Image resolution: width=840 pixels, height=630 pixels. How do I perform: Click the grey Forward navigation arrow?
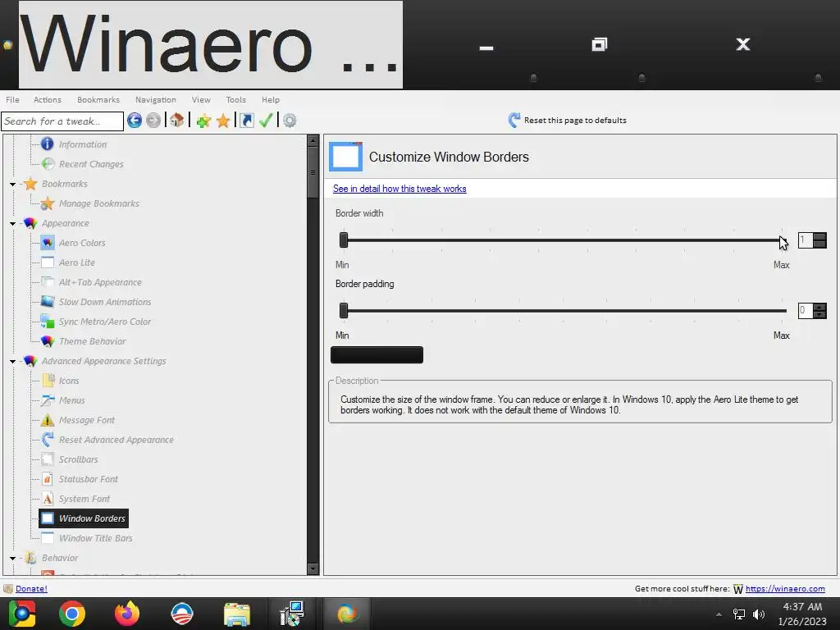(x=153, y=121)
